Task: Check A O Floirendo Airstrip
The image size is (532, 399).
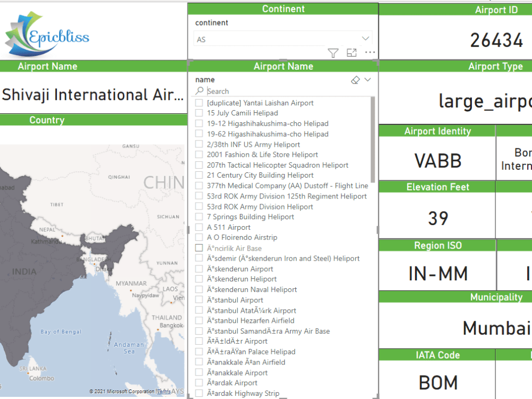Action: 199,237
